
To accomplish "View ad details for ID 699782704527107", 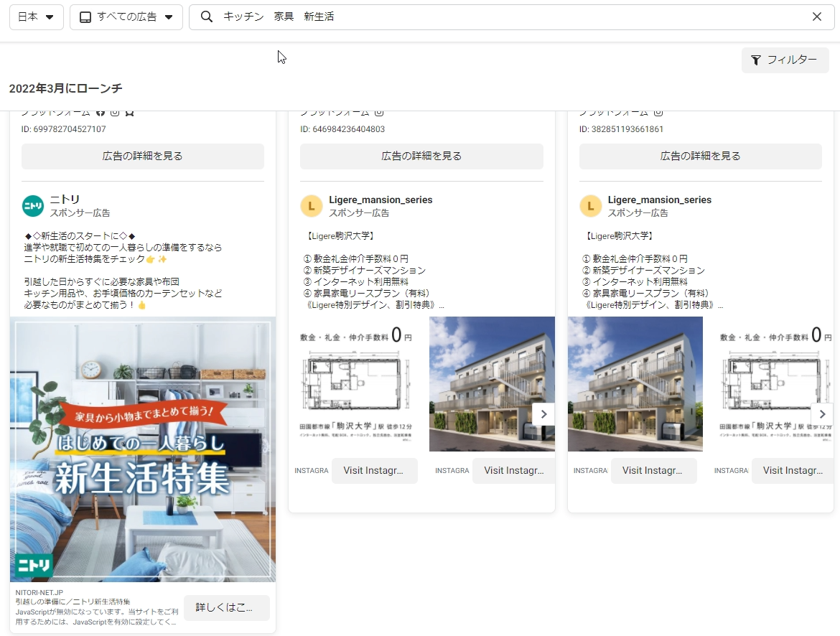I will coord(142,156).
